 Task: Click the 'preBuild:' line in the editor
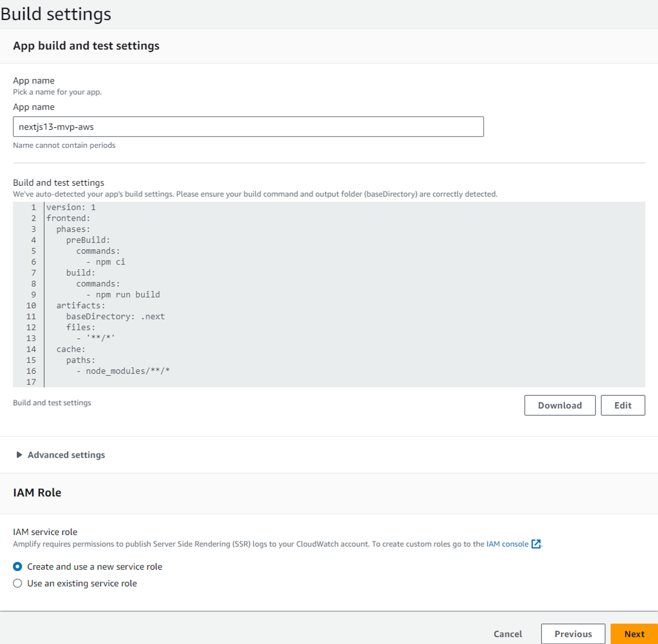coord(88,240)
